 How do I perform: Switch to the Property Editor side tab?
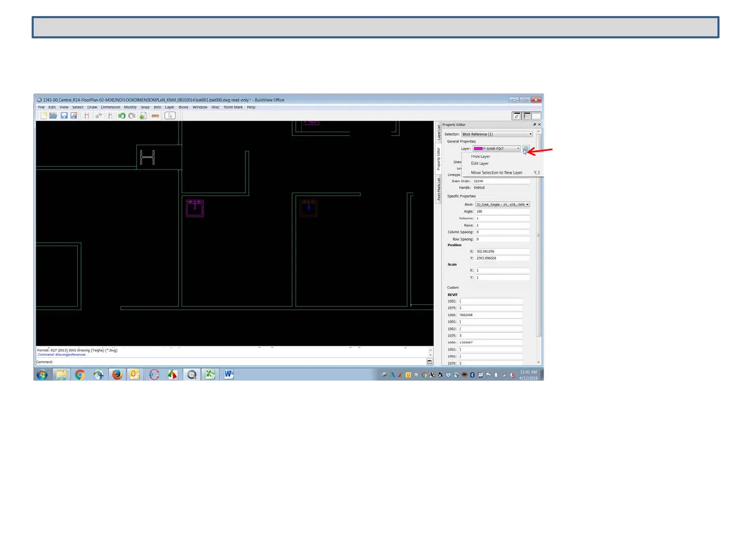438,159
